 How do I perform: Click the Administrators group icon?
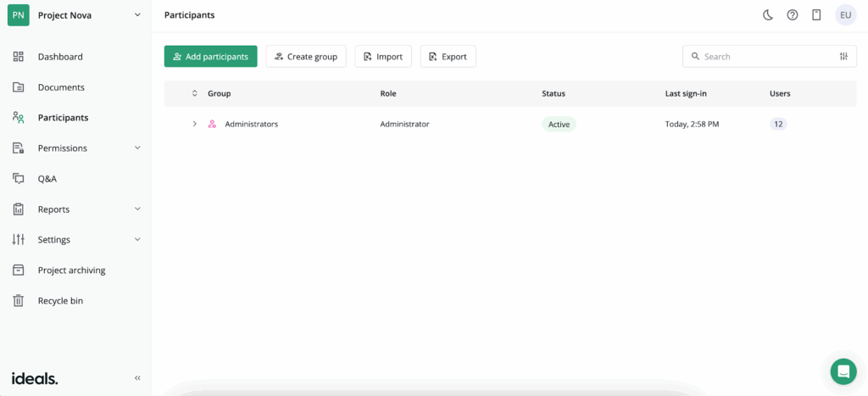coord(212,124)
